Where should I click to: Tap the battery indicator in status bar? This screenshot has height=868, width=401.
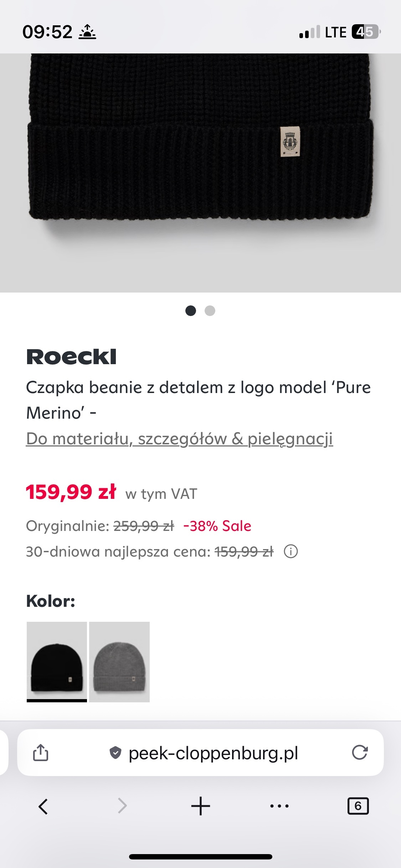[366, 32]
